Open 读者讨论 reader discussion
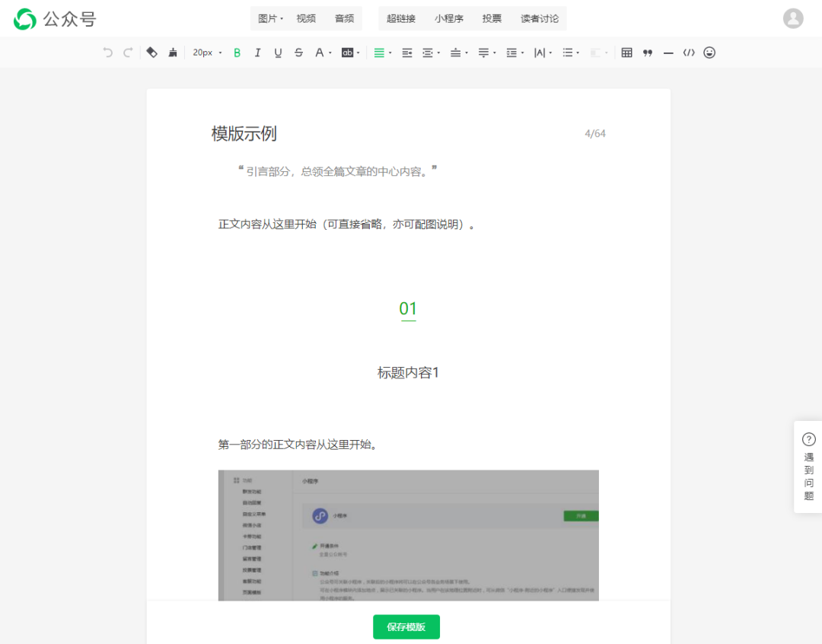 [x=540, y=18]
